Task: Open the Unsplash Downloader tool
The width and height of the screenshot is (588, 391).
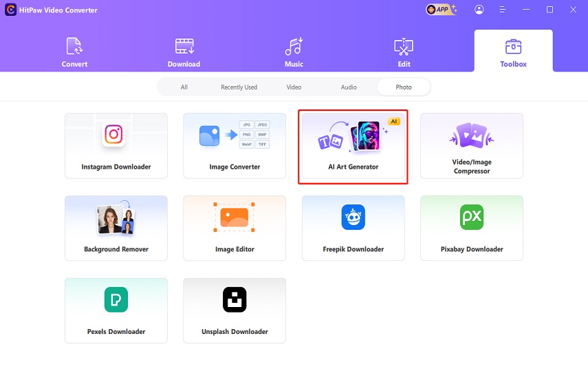Action: pyautogui.click(x=235, y=310)
